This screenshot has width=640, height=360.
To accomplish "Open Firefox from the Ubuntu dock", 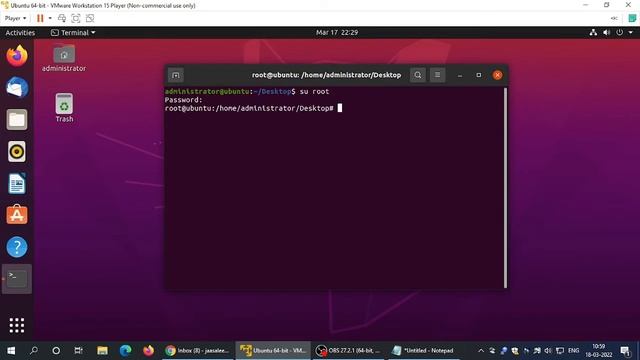I will point(17,56).
